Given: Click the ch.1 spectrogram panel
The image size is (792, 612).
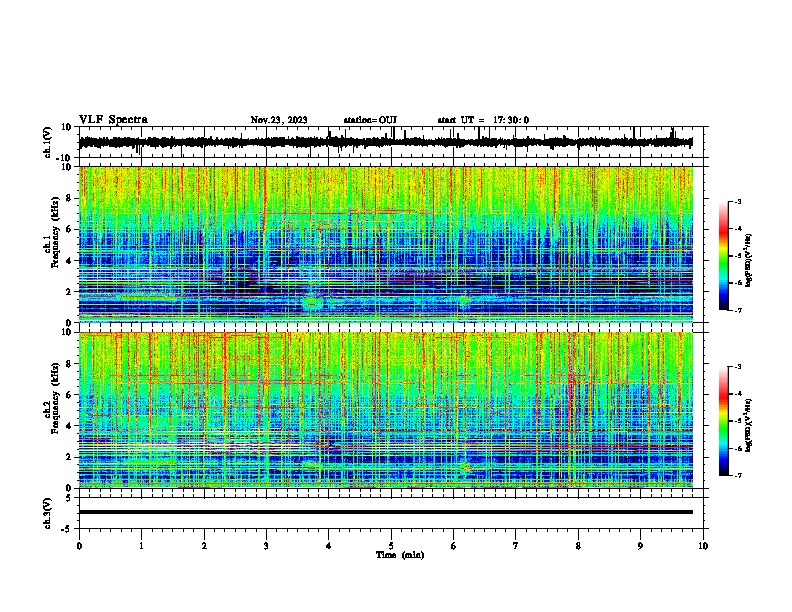Looking at the screenshot, I should point(386,244).
